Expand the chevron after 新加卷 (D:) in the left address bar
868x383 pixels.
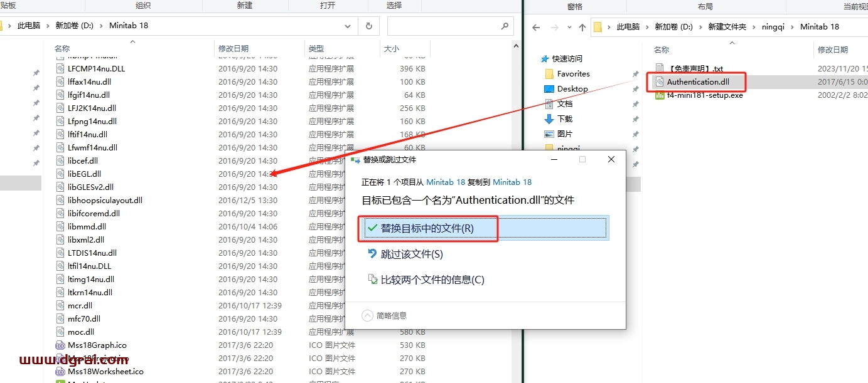click(102, 26)
